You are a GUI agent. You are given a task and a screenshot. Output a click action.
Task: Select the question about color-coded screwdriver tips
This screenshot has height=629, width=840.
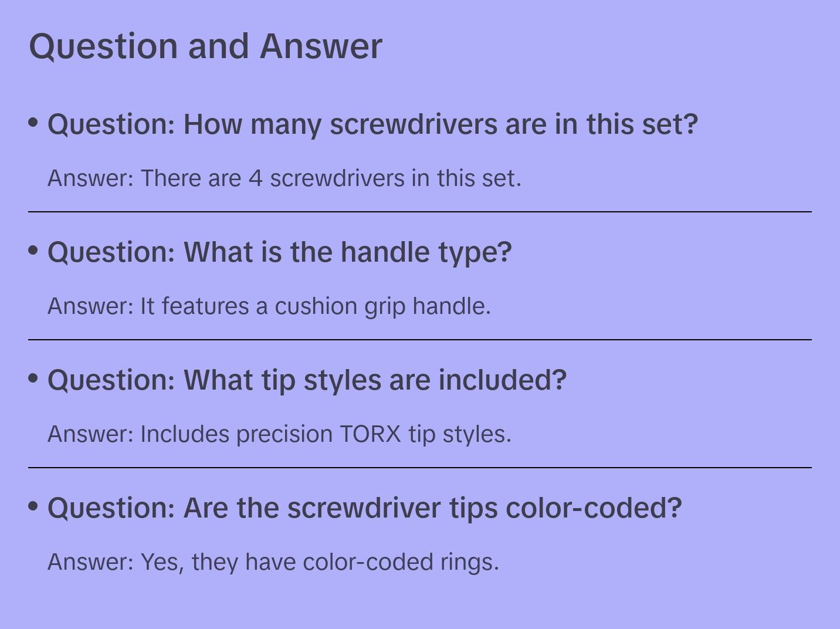[x=364, y=508]
